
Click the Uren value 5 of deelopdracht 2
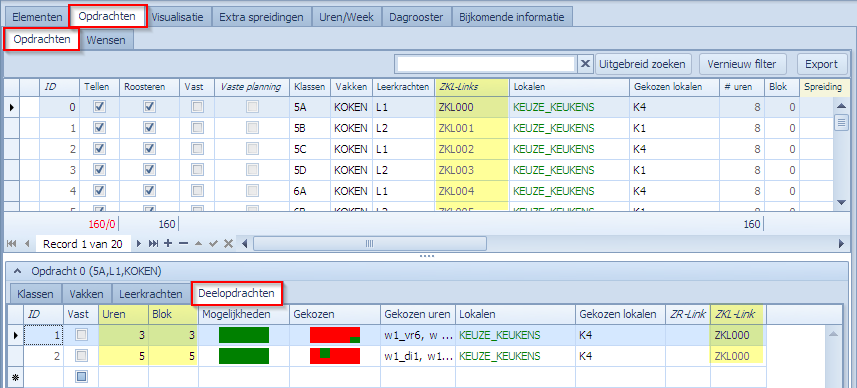[x=124, y=356]
